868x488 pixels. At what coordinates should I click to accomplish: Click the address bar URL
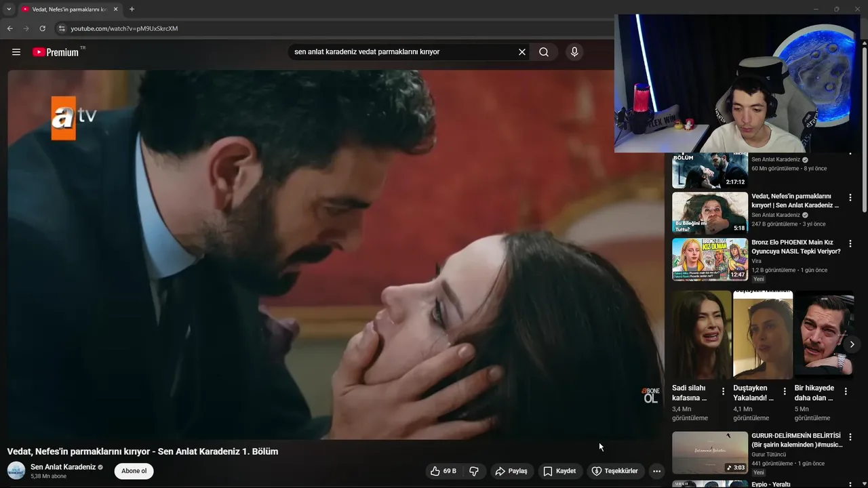point(124,28)
